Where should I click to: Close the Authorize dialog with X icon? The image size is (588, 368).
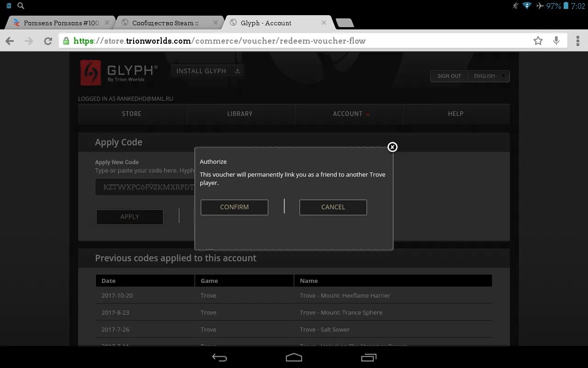392,147
